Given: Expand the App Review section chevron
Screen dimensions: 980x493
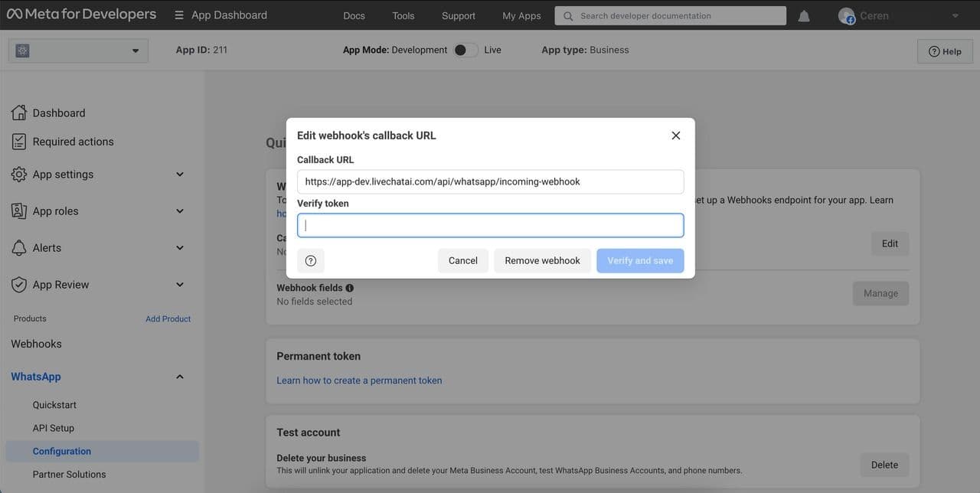Looking at the screenshot, I should click(180, 285).
